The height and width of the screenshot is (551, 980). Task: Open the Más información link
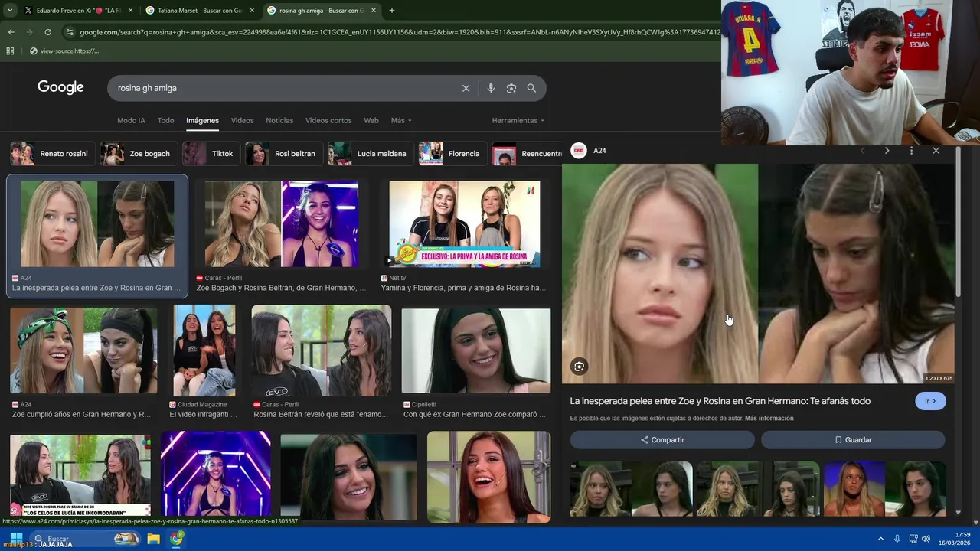pos(769,419)
